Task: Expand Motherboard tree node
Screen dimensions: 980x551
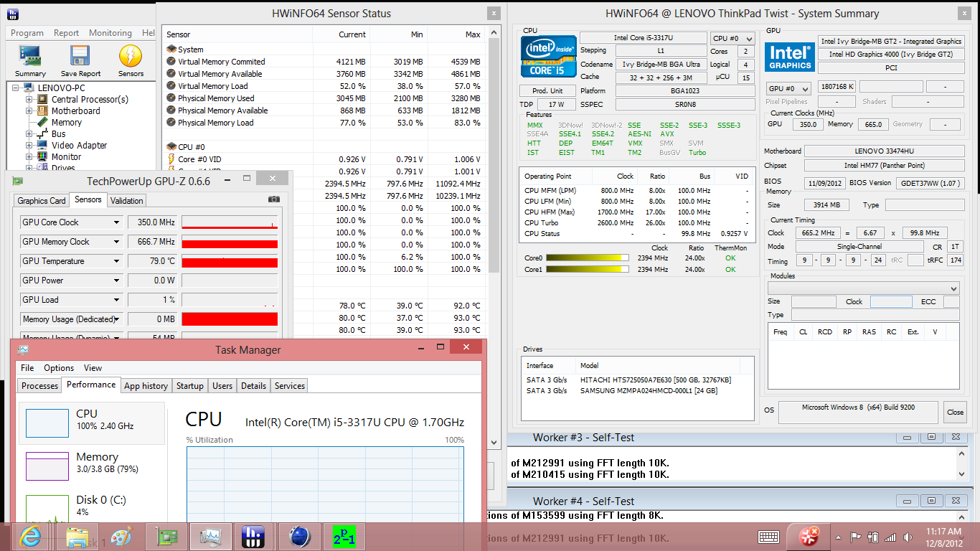Action: pyautogui.click(x=29, y=110)
